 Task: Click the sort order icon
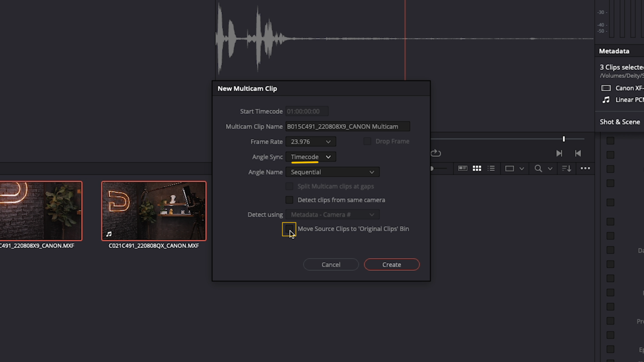point(566,168)
